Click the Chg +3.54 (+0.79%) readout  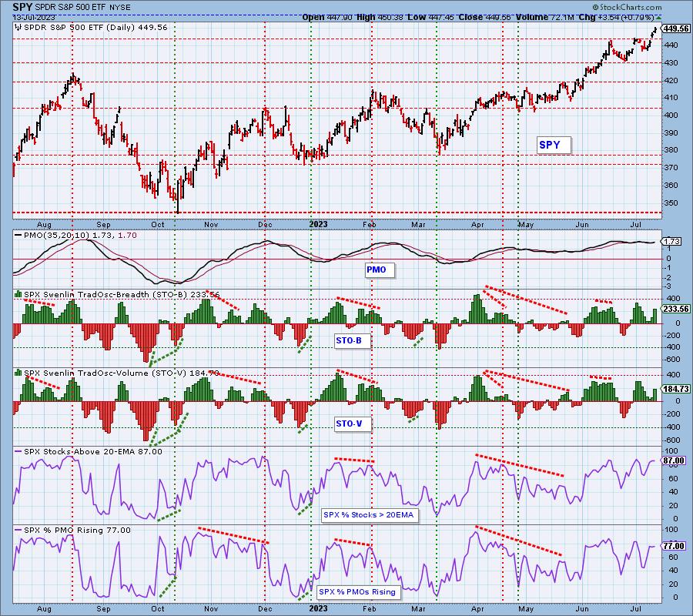tap(616, 17)
